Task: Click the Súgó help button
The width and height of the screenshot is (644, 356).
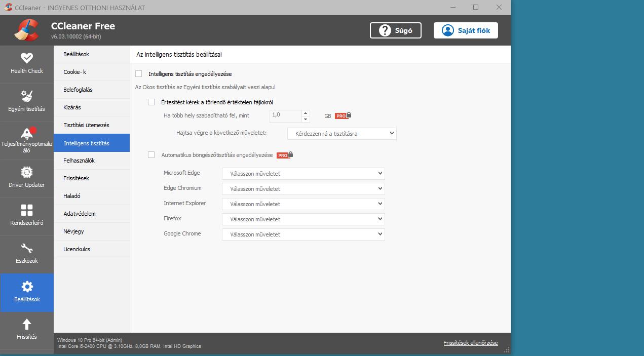Action: (x=396, y=30)
